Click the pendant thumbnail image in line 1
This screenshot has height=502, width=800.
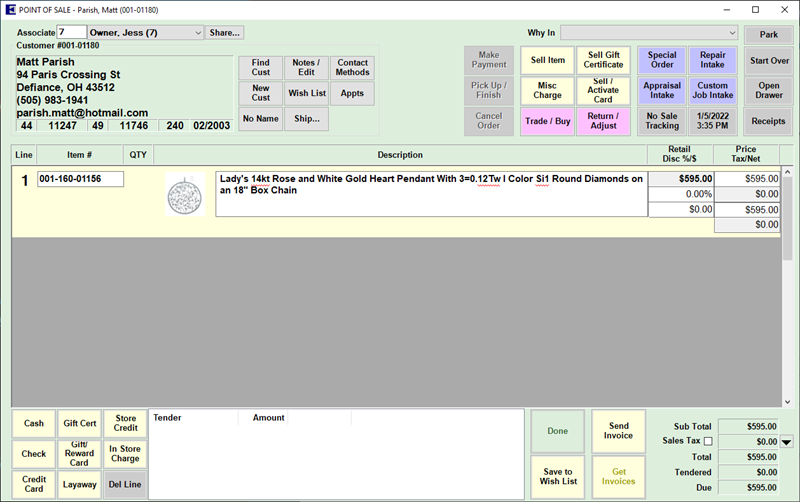coord(184,194)
